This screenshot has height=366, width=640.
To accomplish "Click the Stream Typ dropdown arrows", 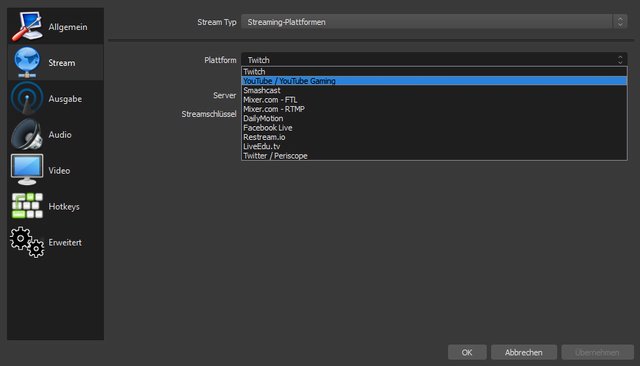I will pos(620,22).
